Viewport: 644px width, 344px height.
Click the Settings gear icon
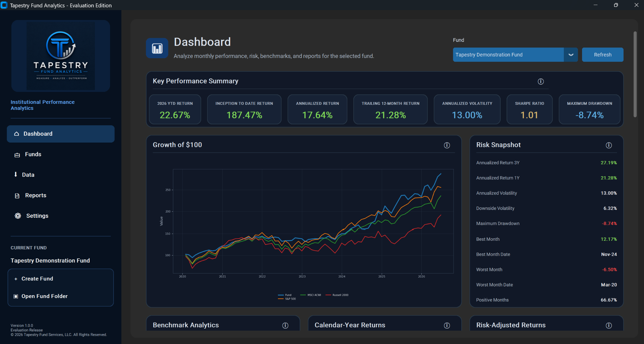pos(18,216)
